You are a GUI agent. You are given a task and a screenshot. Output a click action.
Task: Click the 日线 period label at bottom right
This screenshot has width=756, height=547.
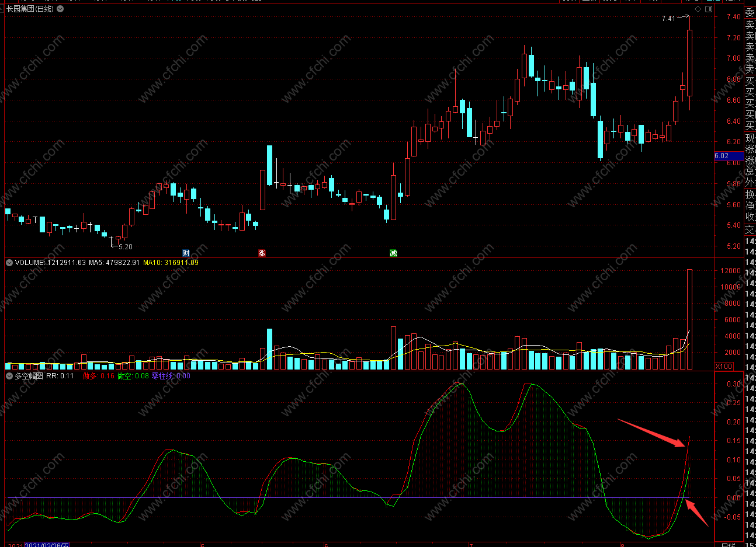click(728, 545)
